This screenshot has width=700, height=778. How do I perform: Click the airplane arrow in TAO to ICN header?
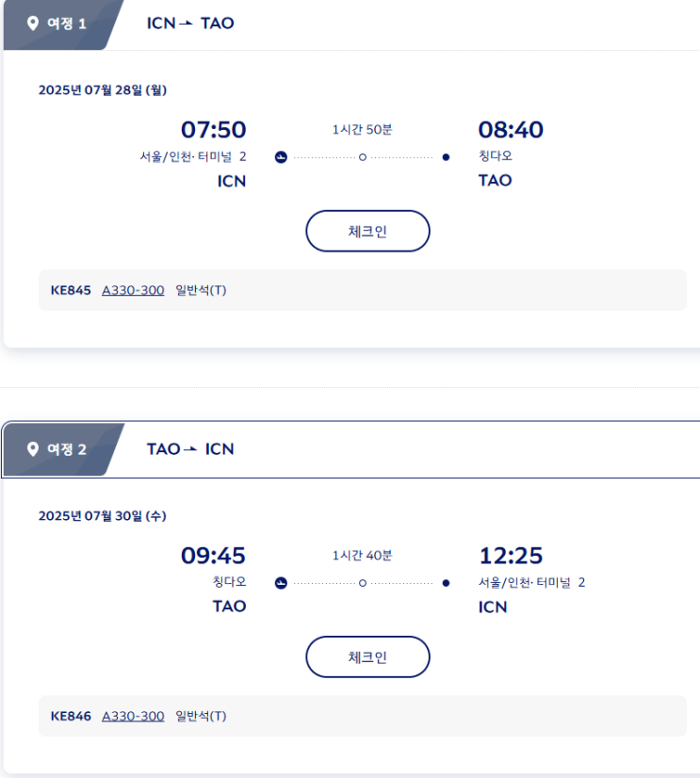191,449
